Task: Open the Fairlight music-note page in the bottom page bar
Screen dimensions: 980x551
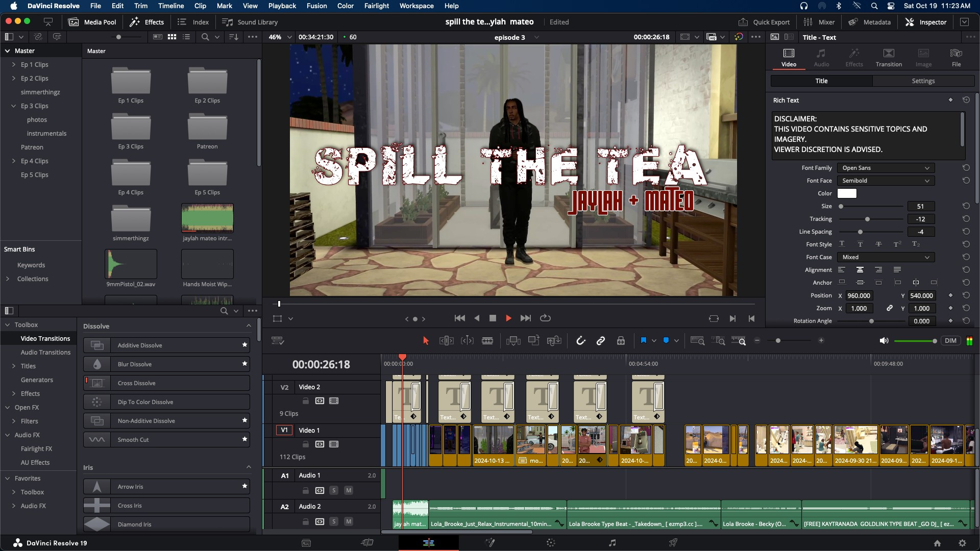Action: tap(612, 543)
